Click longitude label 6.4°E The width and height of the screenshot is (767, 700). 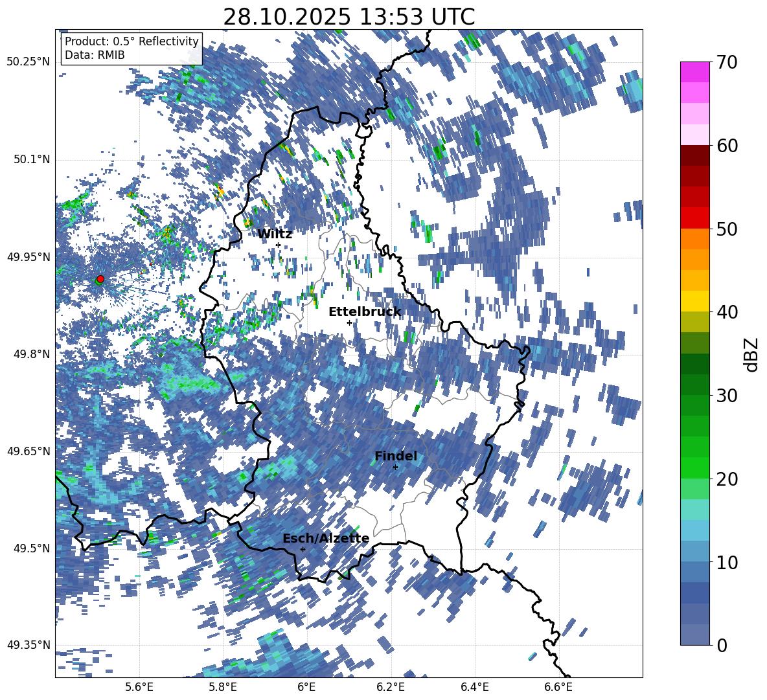[x=474, y=687]
